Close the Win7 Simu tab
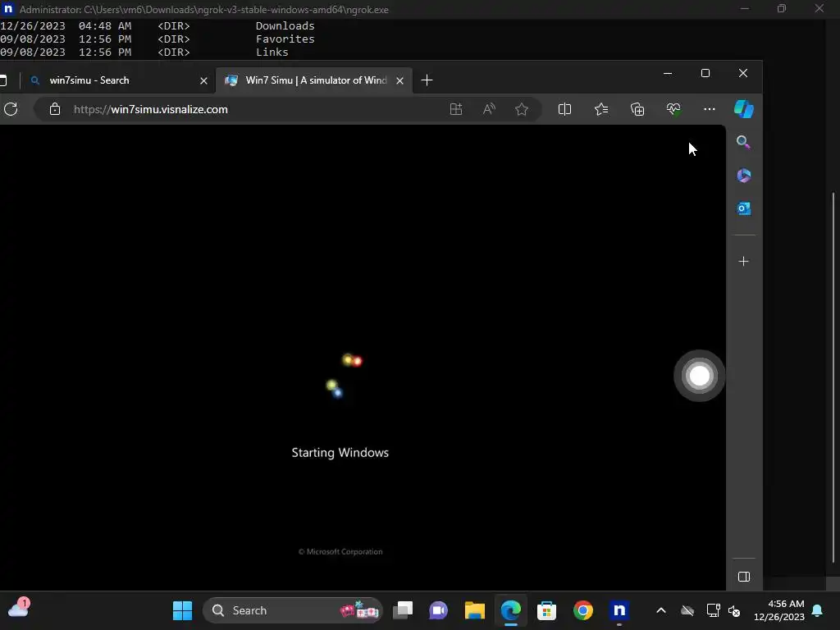Screen dimensions: 840x630 pos(399,81)
